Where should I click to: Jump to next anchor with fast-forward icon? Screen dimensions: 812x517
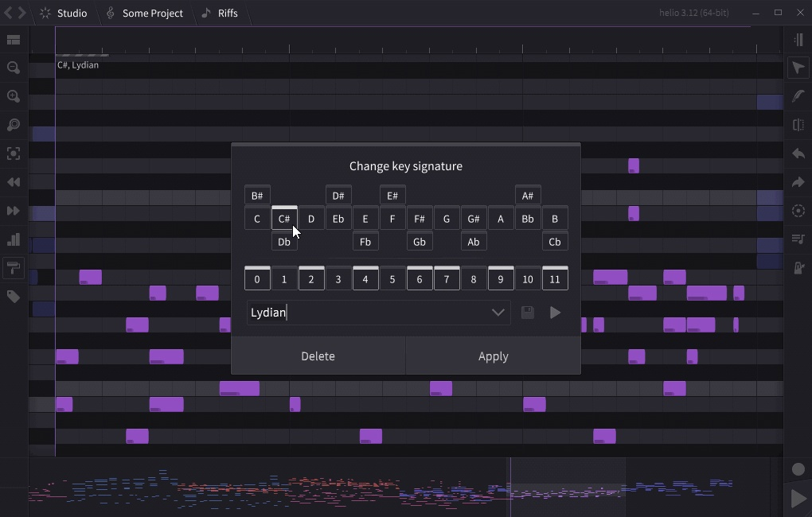14,211
